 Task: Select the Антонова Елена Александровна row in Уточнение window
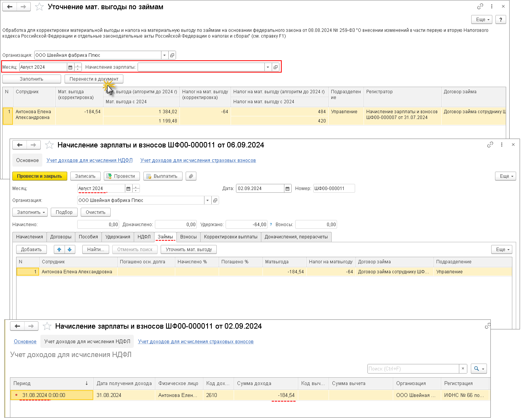254,116
